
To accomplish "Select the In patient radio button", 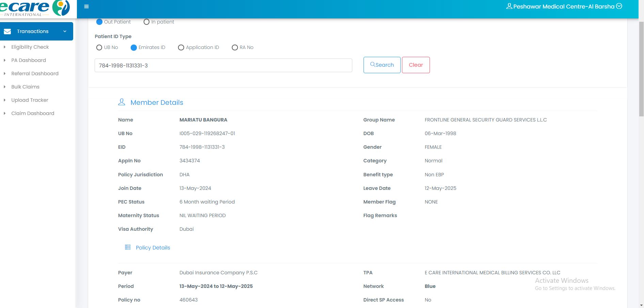I will [146, 22].
